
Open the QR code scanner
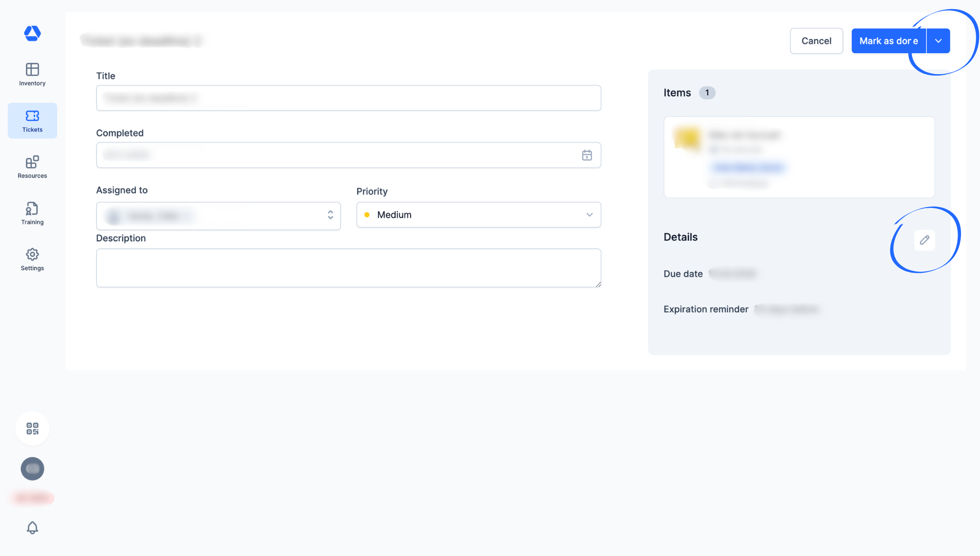32,428
